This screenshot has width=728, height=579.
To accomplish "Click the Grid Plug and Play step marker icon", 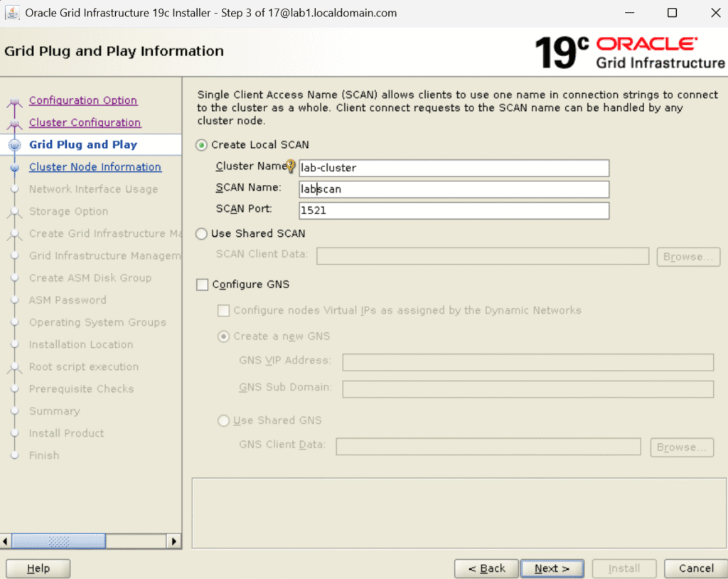I will pyautogui.click(x=14, y=145).
